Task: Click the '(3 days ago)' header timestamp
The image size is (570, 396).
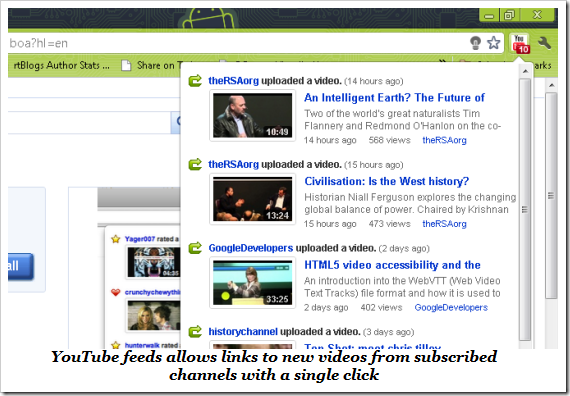Action: [388, 332]
